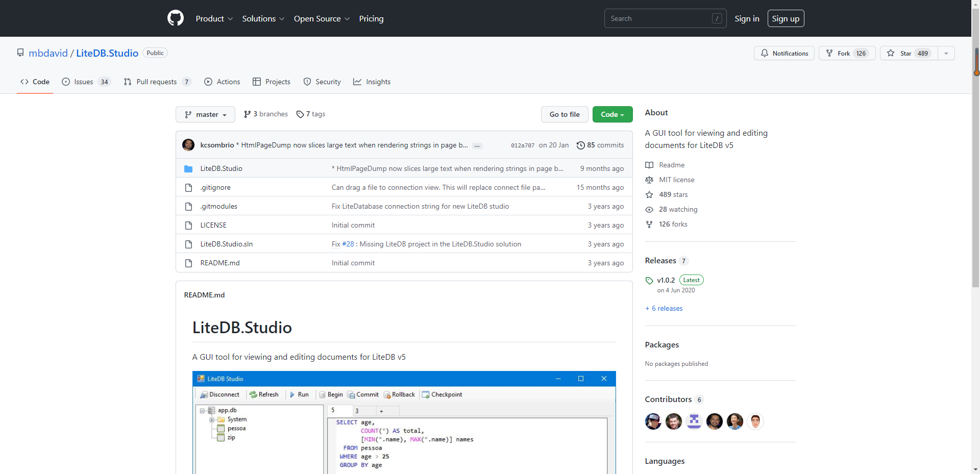Click the Pricing link
Image resolution: width=980 pixels, height=474 pixels.
click(371, 18)
